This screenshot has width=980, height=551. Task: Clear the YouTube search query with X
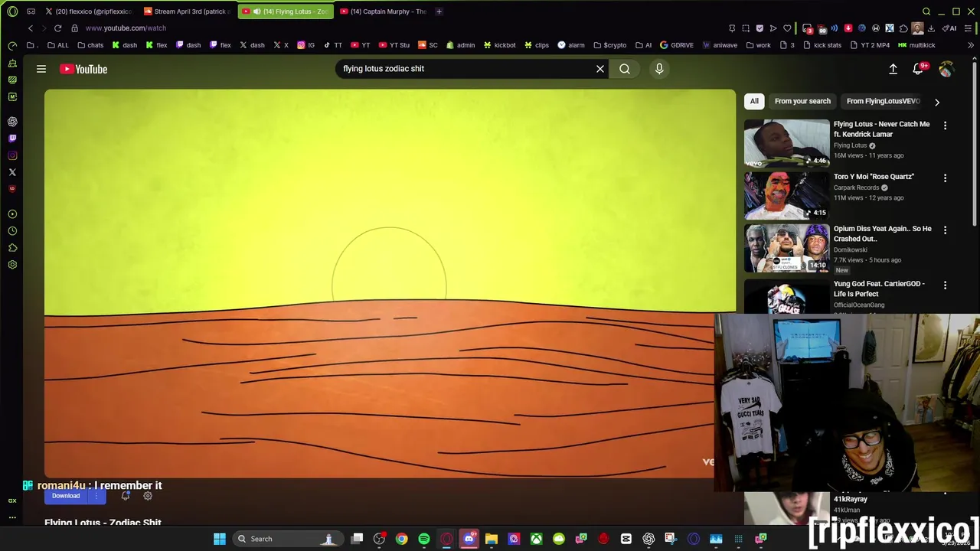click(600, 69)
